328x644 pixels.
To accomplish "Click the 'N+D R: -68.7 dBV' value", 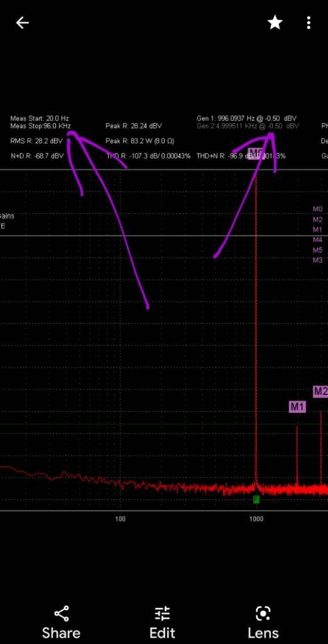I will click(x=37, y=156).
